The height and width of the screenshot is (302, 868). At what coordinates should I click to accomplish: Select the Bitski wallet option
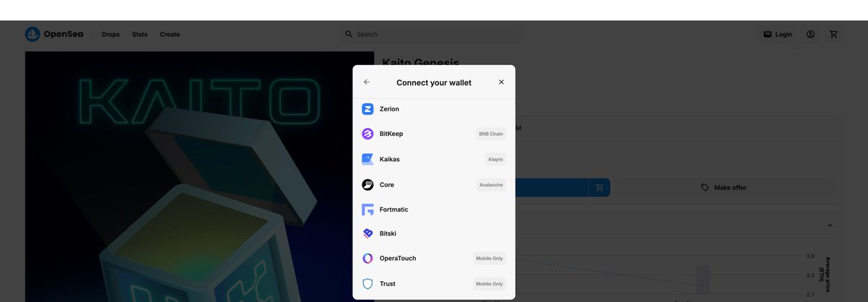(x=434, y=233)
